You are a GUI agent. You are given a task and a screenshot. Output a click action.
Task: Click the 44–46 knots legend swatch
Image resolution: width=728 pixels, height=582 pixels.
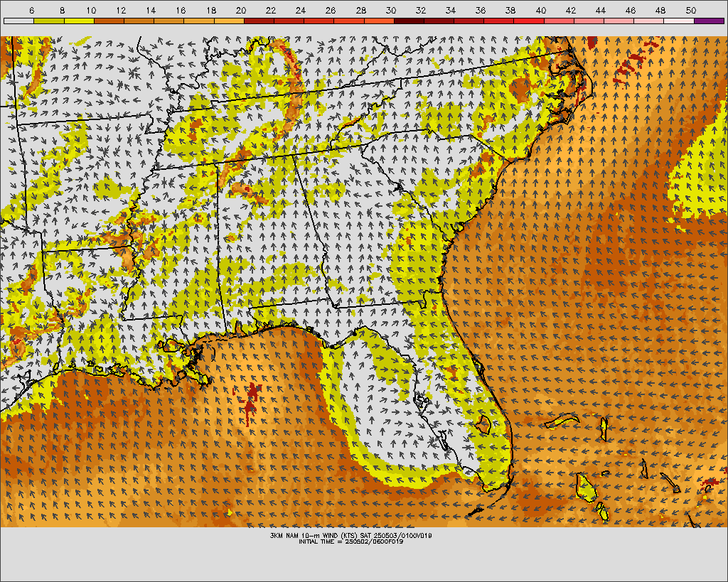tap(619, 21)
